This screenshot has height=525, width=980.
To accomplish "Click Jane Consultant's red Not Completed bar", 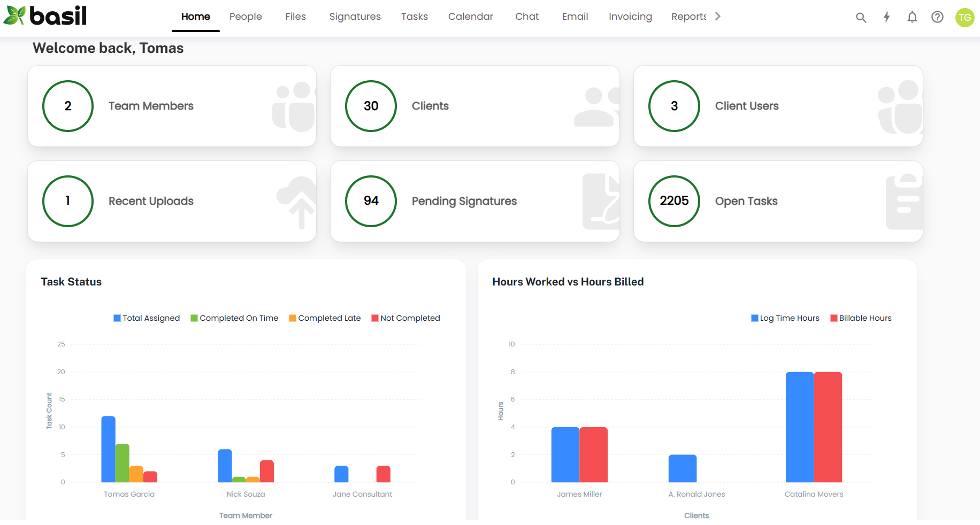I will (384, 474).
